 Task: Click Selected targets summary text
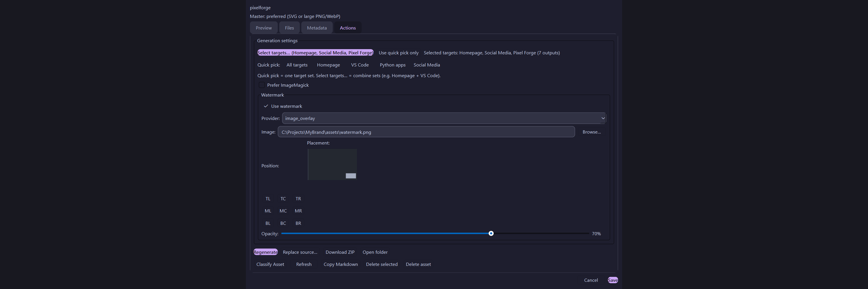[492, 53]
